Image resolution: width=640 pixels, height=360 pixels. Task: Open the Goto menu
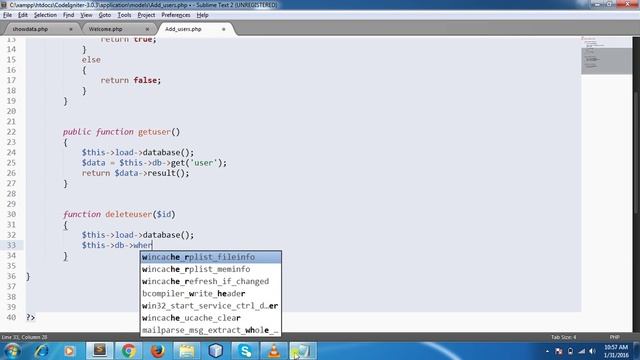[104, 15]
